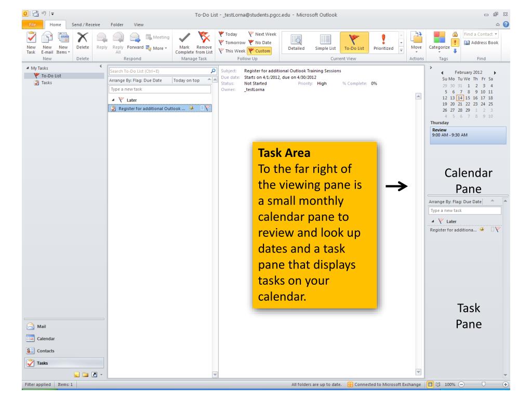Click Find a Contact box
This screenshot has width=532, height=399.
click(x=481, y=34)
